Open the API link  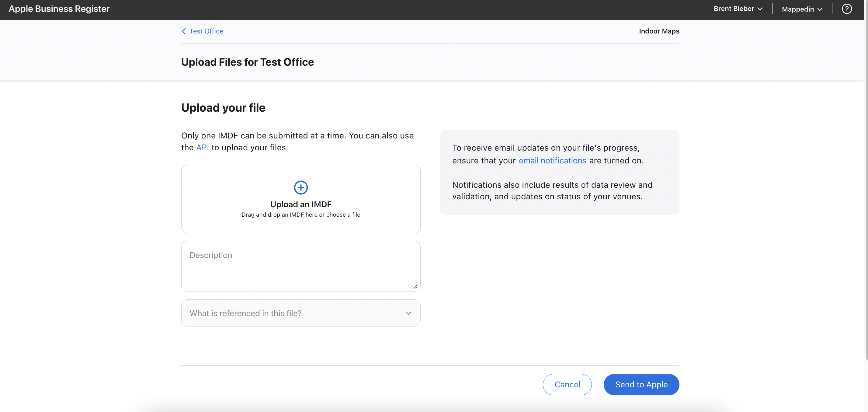pyautogui.click(x=202, y=148)
